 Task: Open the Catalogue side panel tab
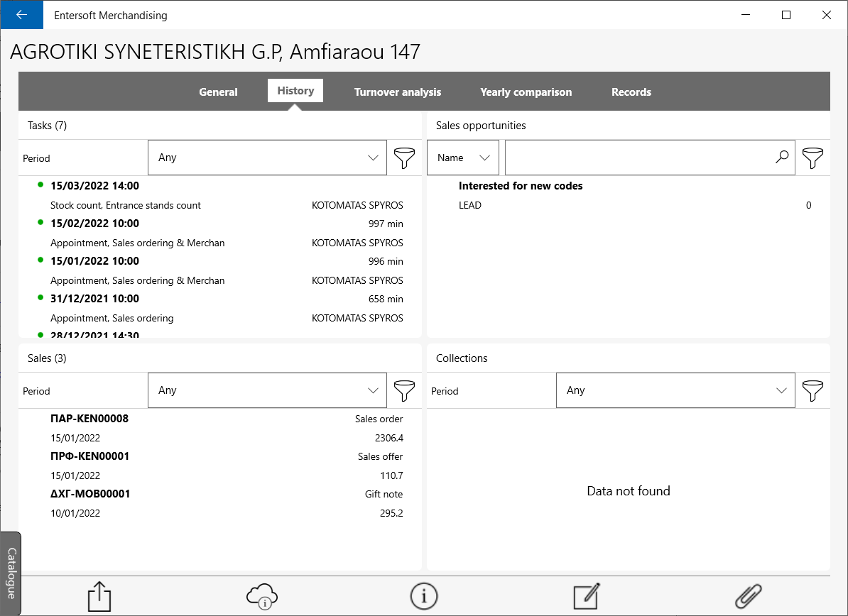(x=11, y=573)
